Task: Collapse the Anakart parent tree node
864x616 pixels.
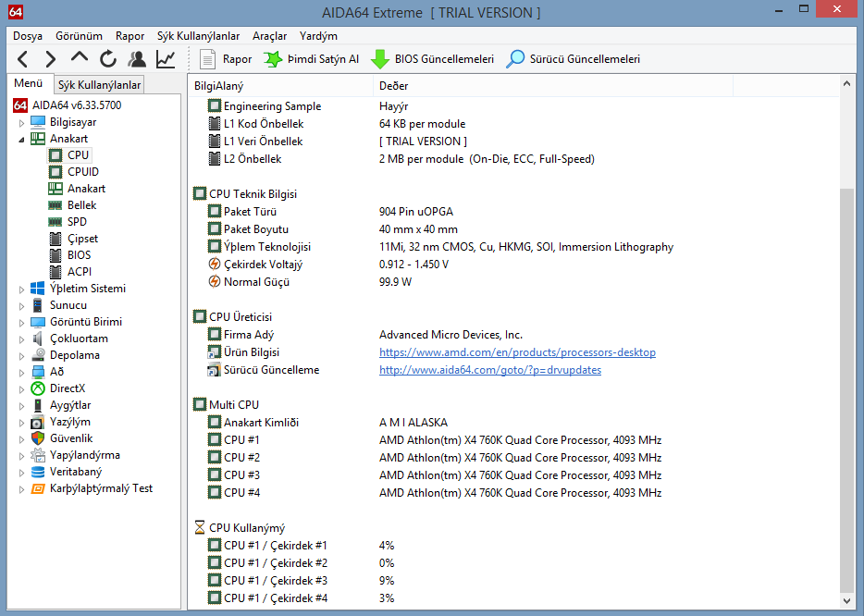Action: [x=21, y=140]
